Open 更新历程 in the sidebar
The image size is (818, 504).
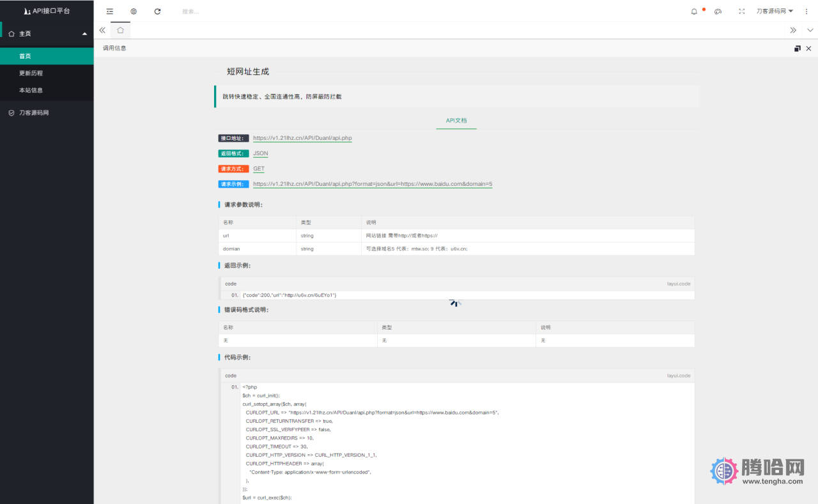pos(47,73)
